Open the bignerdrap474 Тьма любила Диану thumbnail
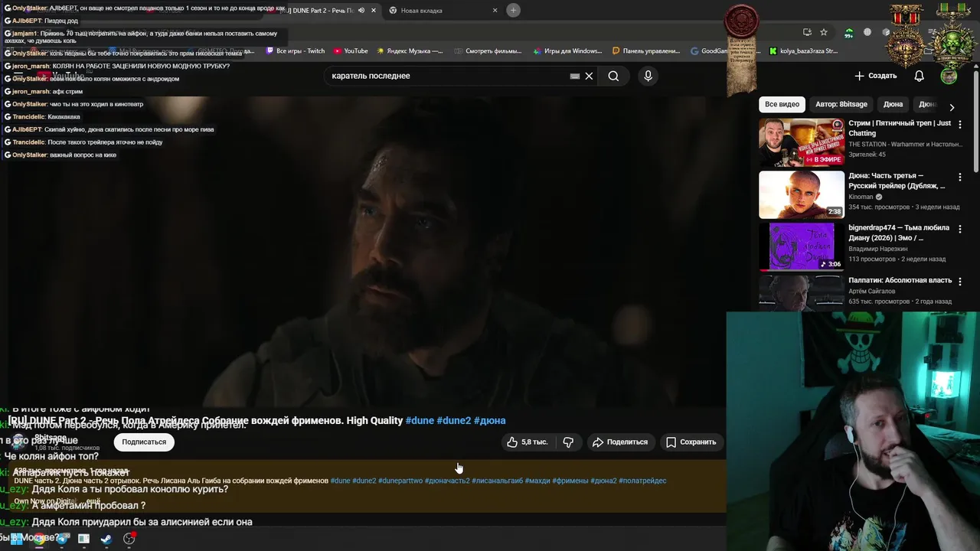Screen dimensions: 980x551 pyautogui.click(x=802, y=246)
